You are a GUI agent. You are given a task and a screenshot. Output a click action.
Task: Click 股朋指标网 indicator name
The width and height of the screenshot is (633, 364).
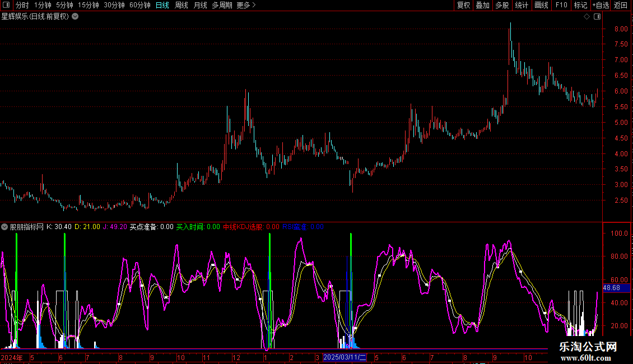pyautogui.click(x=27, y=227)
